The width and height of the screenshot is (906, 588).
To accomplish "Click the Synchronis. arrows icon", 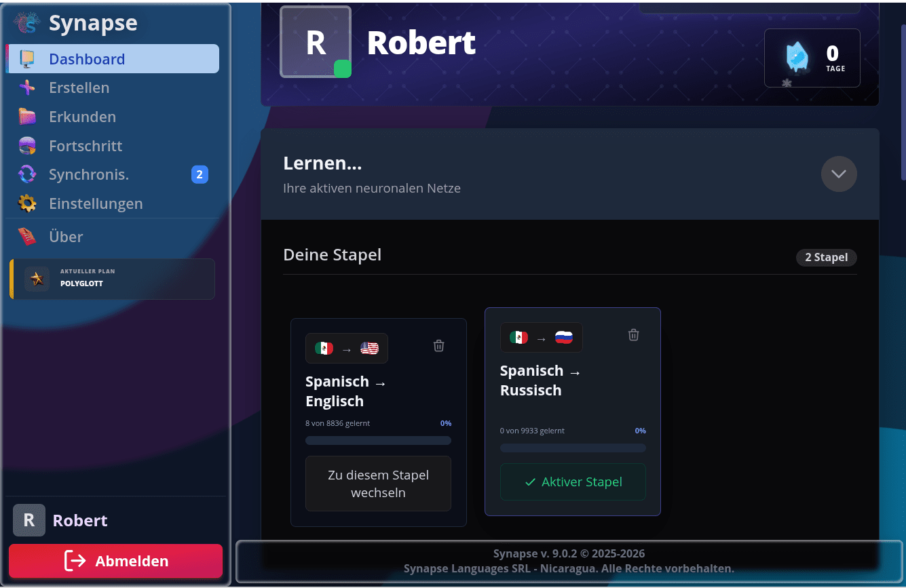I will tap(27, 174).
